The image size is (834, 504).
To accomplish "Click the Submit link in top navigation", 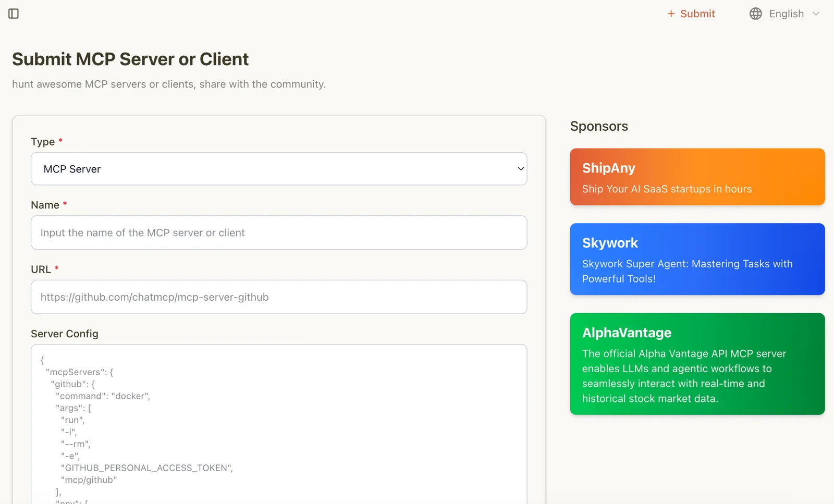I will pos(697,14).
